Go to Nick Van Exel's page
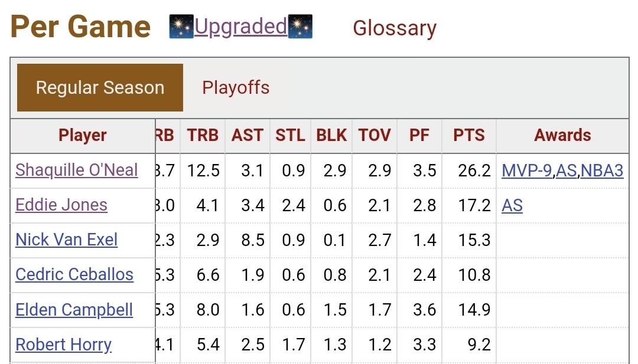638x364 pixels. 67,240
